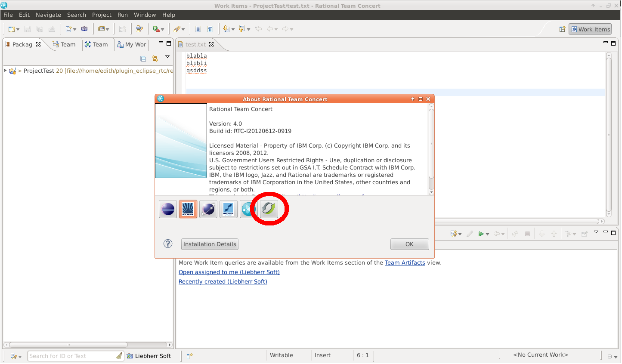
Task: Click New Query icon in Work Items view
Action: 454,234
